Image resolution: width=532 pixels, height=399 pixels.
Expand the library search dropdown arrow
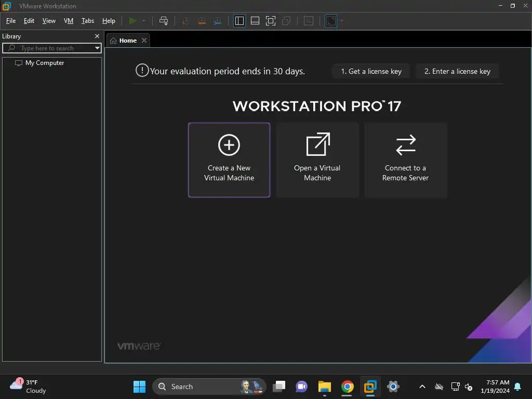97,48
